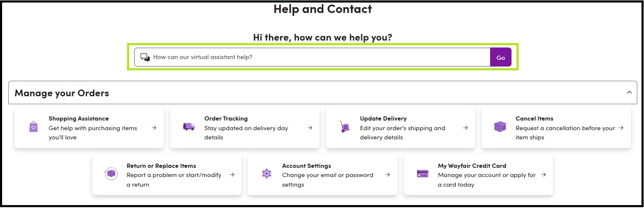Screen dimensions: 644x208
Task: Click the Wayfair Credit Card icon
Action: (423, 174)
